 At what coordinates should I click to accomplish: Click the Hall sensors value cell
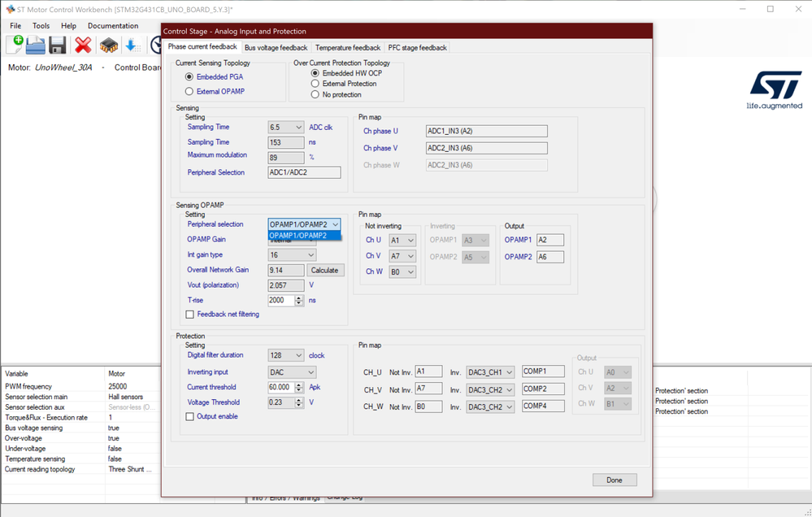coord(126,397)
